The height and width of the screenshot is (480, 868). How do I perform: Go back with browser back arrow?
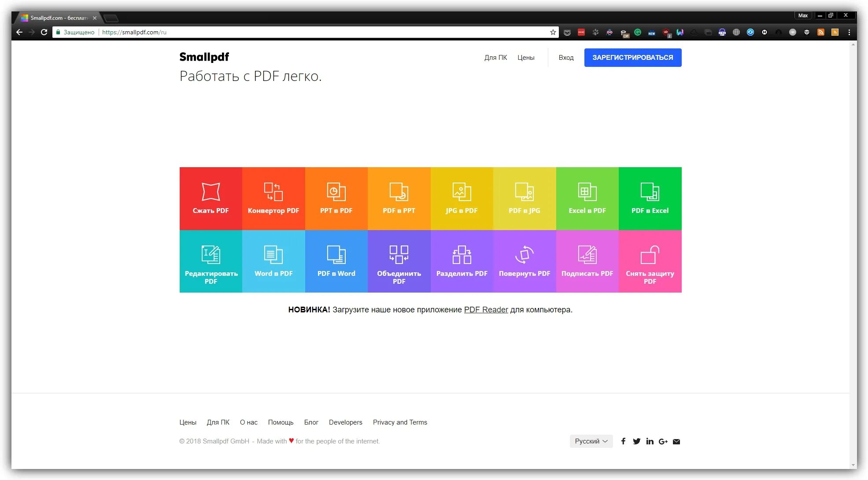tap(19, 32)
